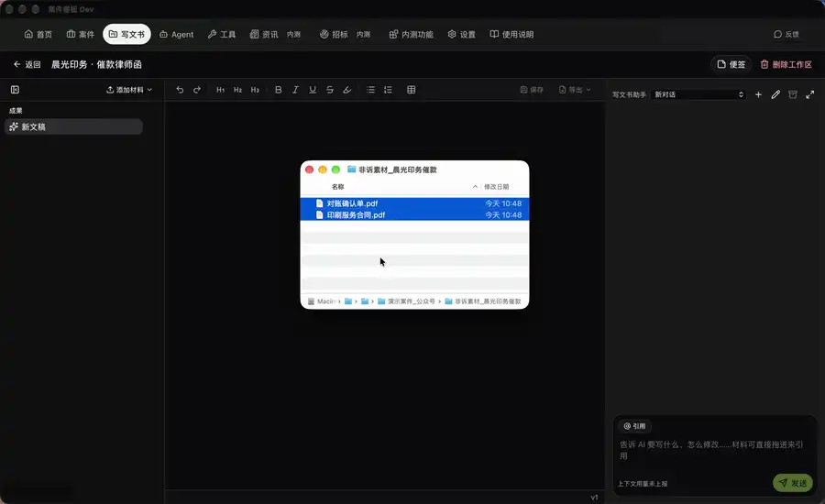Switch to the Agent tab
The height and width of the screenshot is (504, 825).
point(176,34)
